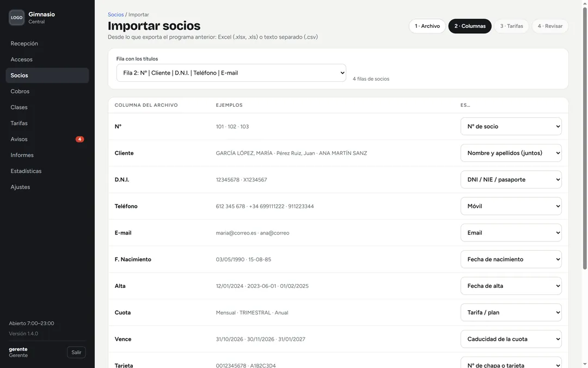Click the COLUMNA DEL ARCHIVO header
The height and width of the screenshot is (368, 588).
point(146,105)
